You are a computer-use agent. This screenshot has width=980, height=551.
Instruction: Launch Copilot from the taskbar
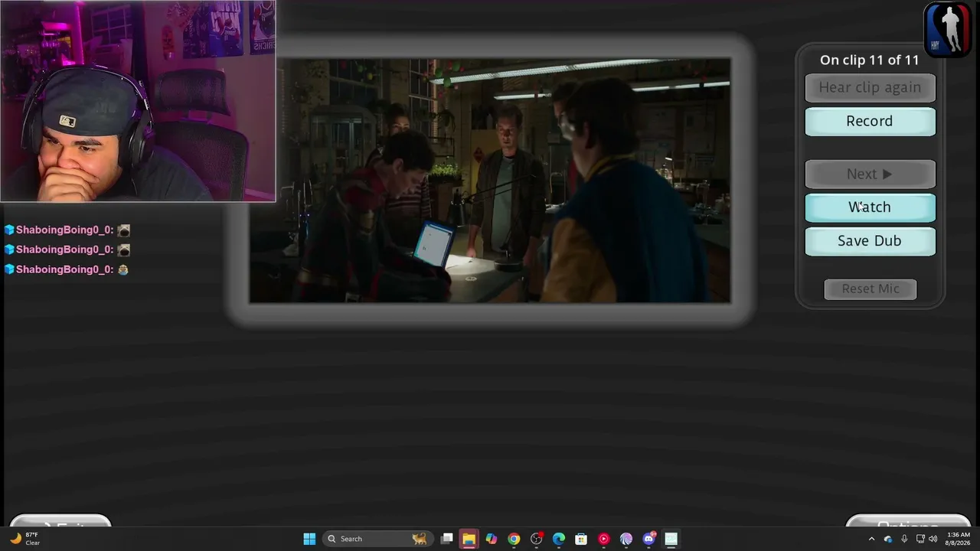pos(492,539)
